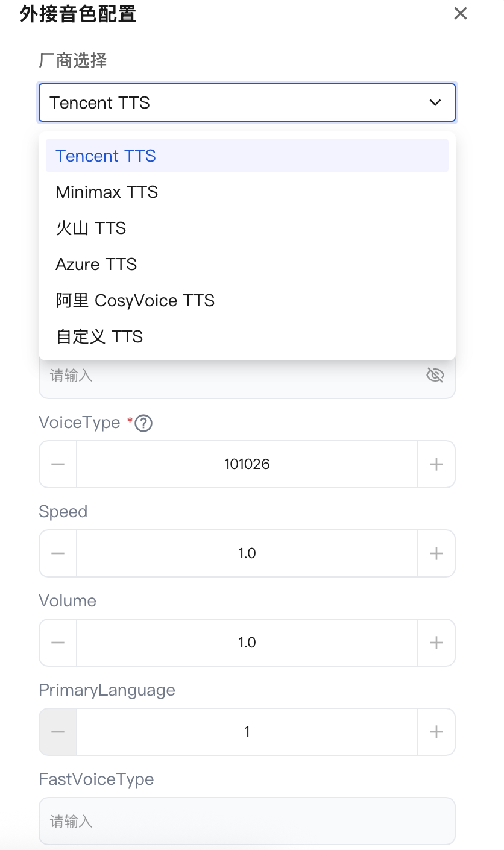Viewport: 504px width, 850px height.
Task: Click the Speed value input field
Action: coord(247,553)
